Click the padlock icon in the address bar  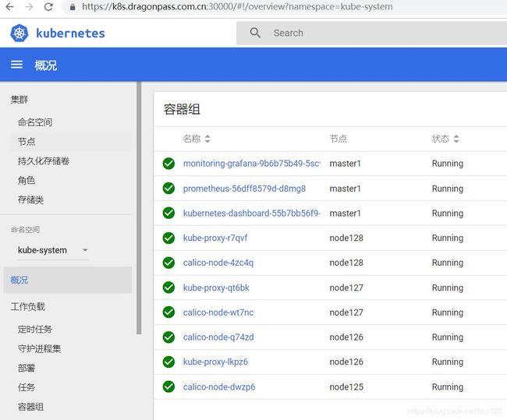click(x=73, y=7)
